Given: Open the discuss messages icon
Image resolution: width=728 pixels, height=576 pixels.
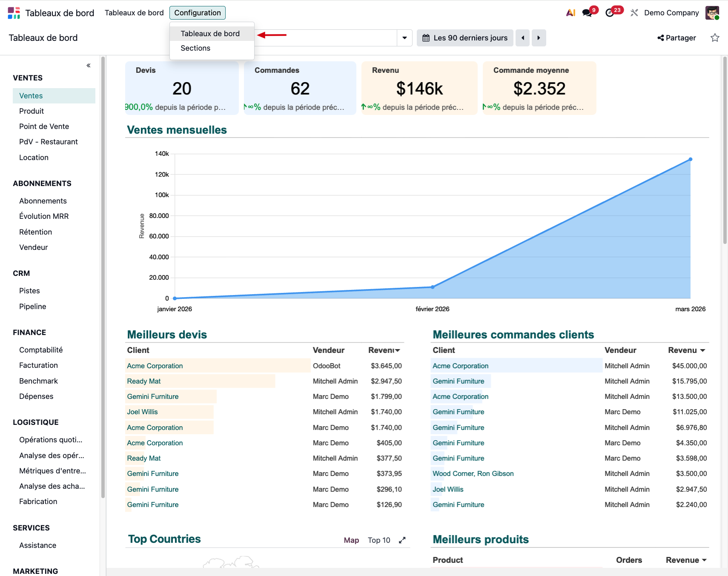Looking at the screenshot, I should pos(588,13).
